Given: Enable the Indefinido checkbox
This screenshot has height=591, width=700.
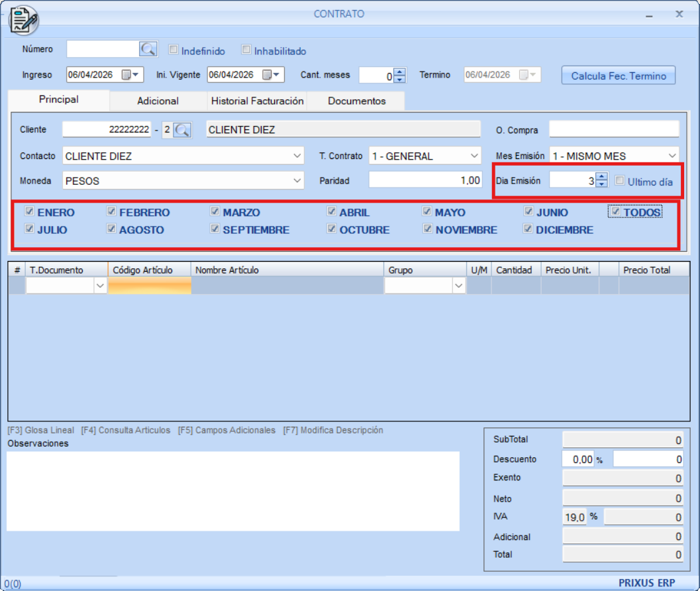Looking at the screenshot, I should coord(174,50).
